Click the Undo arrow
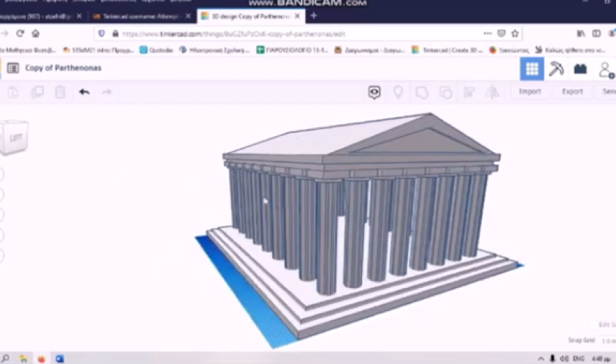The image size is (616, 364). click(84, 92)
